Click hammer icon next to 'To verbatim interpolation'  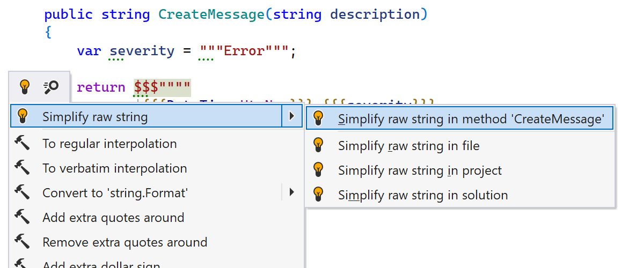[23, 168]
